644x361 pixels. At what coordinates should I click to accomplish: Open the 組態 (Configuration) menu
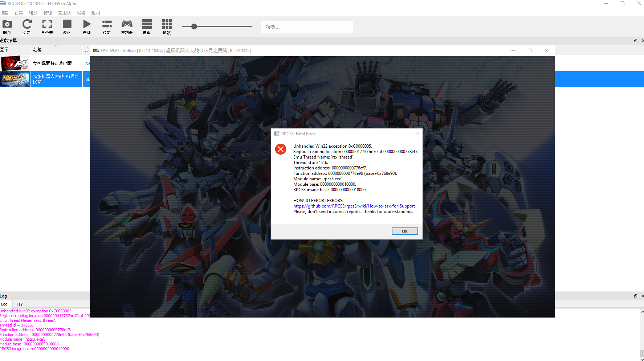pyautogui.click(x=33, y=13)
